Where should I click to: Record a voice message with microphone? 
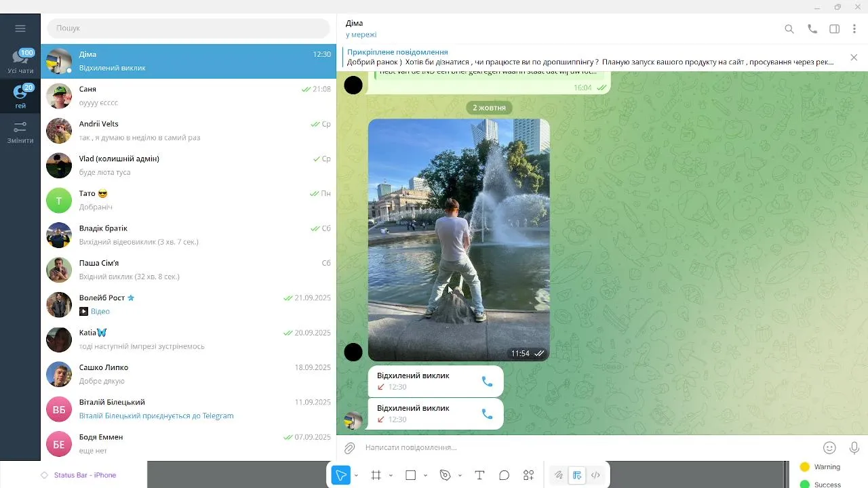854,448
